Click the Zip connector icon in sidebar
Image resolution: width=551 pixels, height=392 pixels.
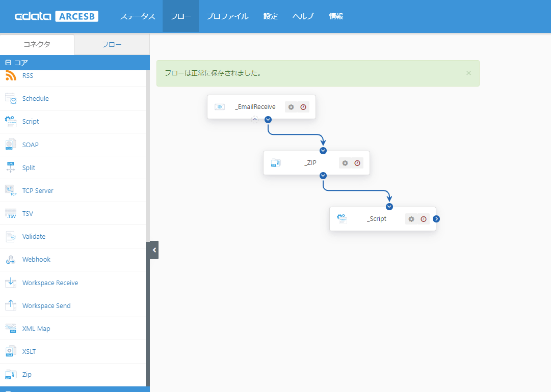11,375
